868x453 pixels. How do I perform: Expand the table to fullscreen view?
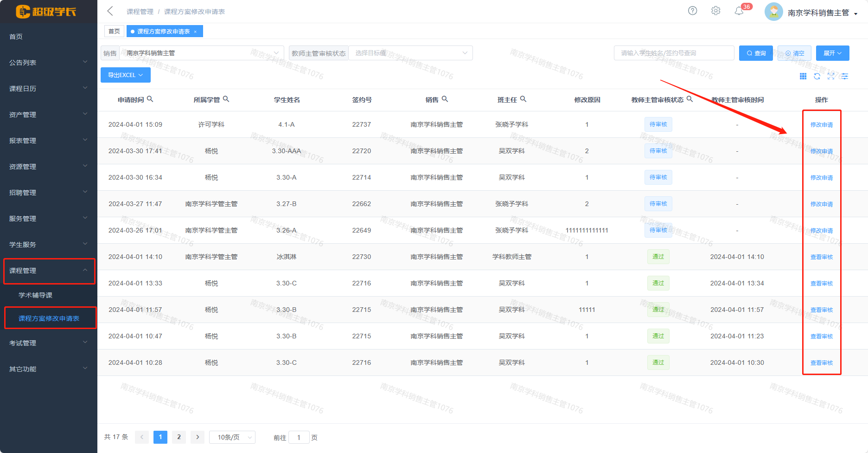831,76
